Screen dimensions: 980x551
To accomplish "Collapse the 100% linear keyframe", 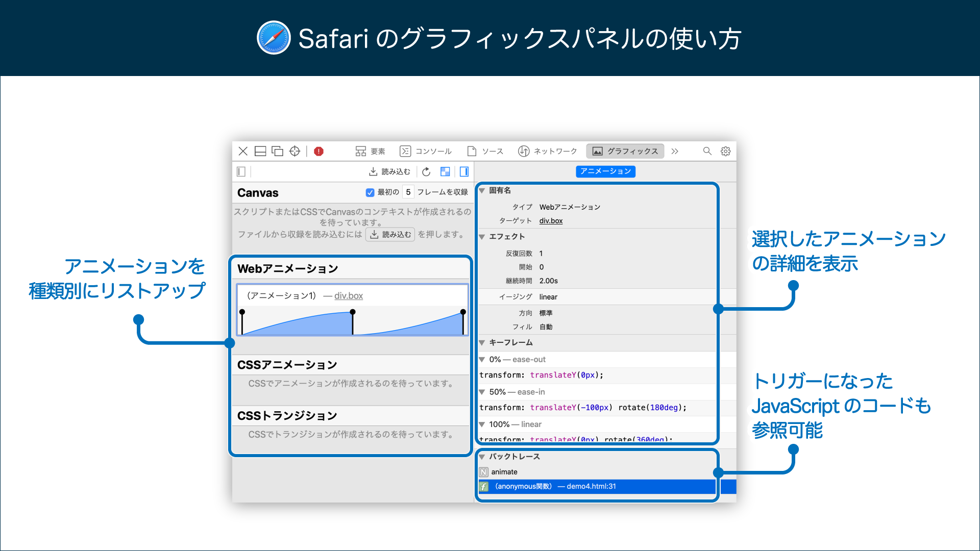I will coord(482,424).
